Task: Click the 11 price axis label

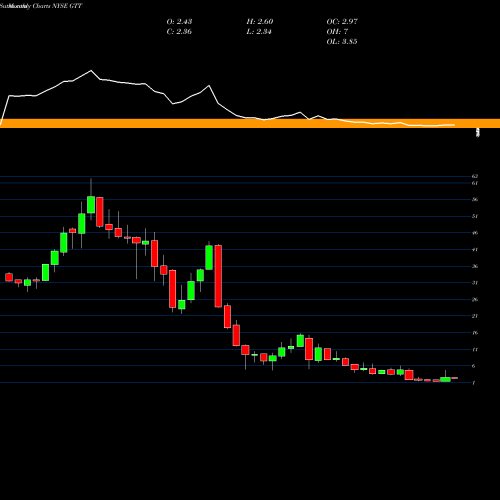Action: click(475, 350)
